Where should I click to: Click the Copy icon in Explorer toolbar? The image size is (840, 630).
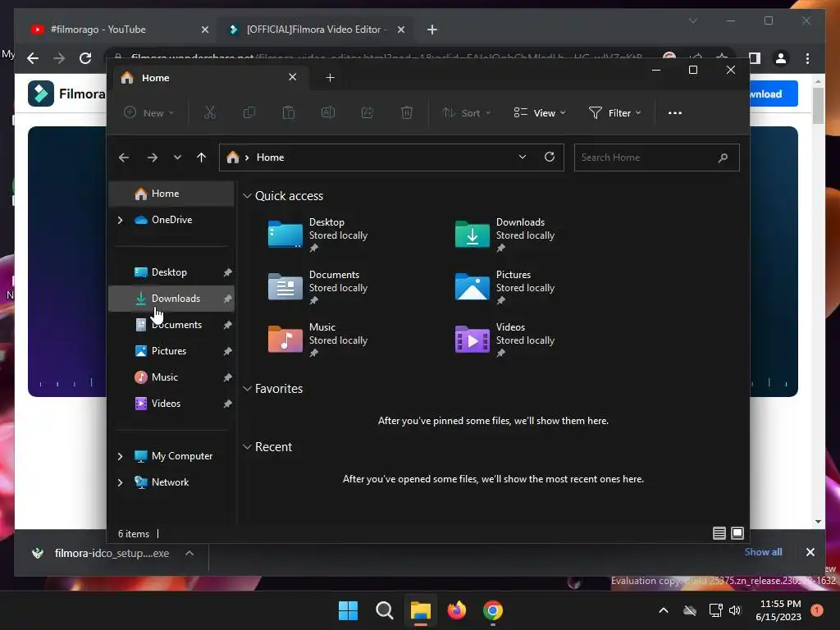click(x=249, y=112)
